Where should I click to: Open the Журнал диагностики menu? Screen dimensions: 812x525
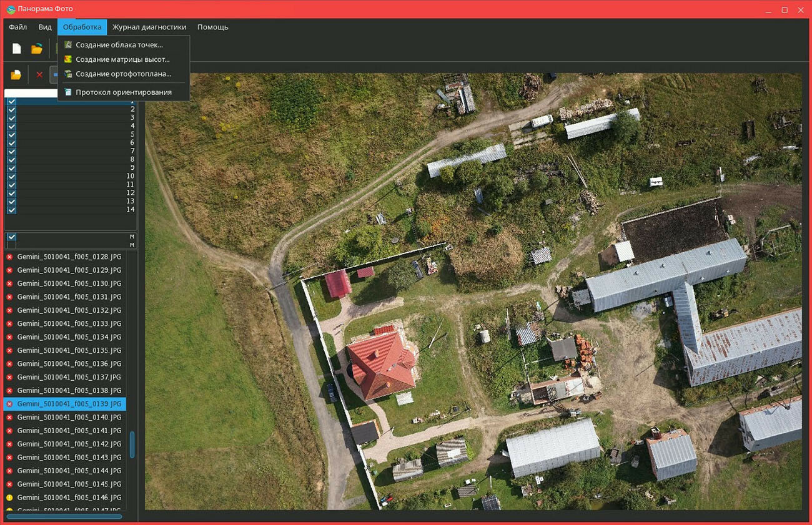click(x=149, y=27)
